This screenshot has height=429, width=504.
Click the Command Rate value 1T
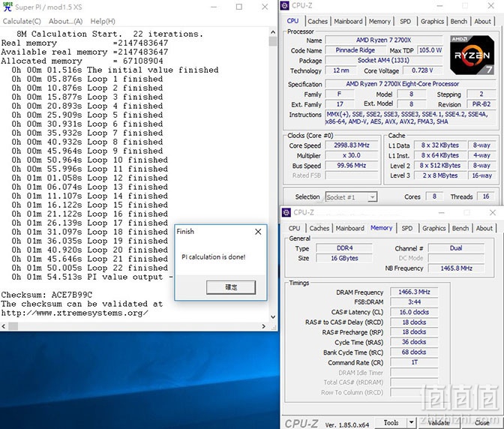414,362
